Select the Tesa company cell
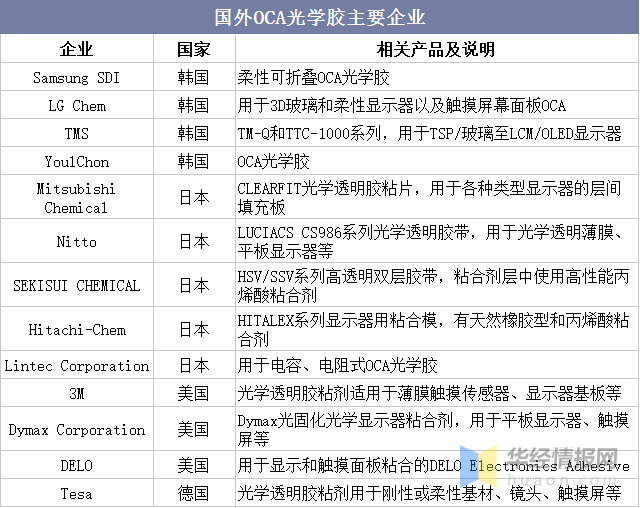The height and width of the screenshot is (508, 640). (x=77, y=493)
